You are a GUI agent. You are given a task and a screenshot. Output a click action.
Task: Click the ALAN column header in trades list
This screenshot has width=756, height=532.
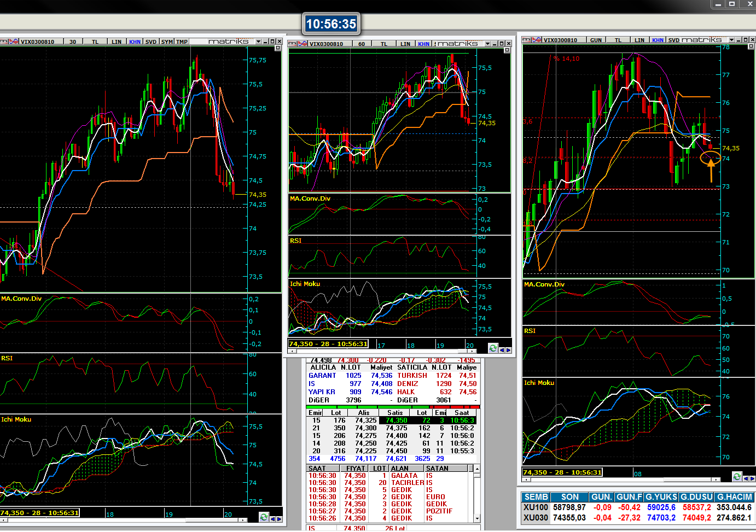click(x=399, y=469)
